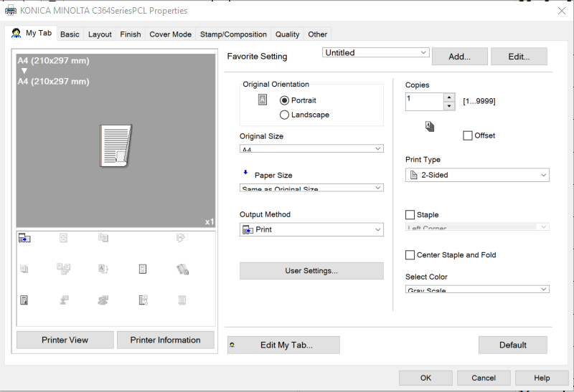Viewport: 574px width, 392px height.
Task: Click into the Copies number field
Action: [424, 102]
